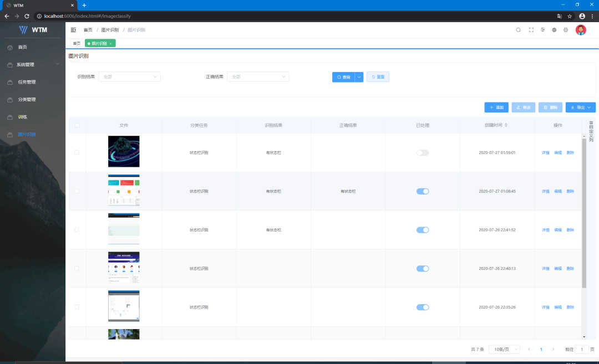Bookmark this page with the star icon
The height and width of the screenshot is (364, 599).
pyautogui.click(x=570, y=16)
